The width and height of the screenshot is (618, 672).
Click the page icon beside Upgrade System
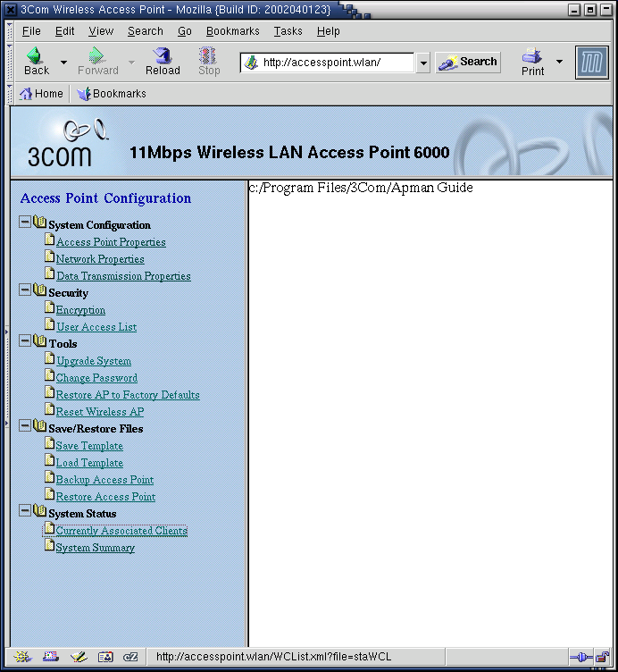point(50,358)
